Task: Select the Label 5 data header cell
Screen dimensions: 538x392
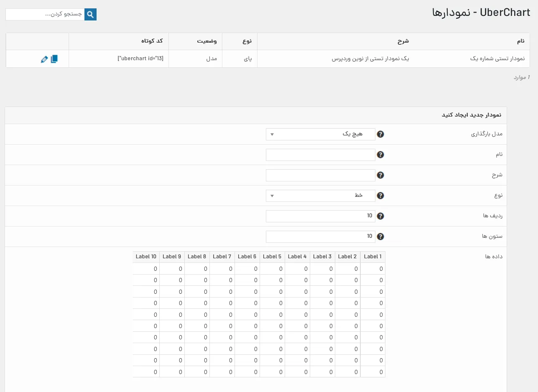Action: 273,257
